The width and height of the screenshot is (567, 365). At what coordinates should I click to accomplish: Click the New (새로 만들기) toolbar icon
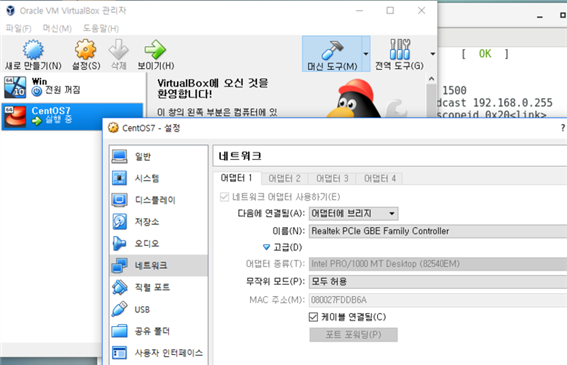pyautogui.click(x=33, y=49)
